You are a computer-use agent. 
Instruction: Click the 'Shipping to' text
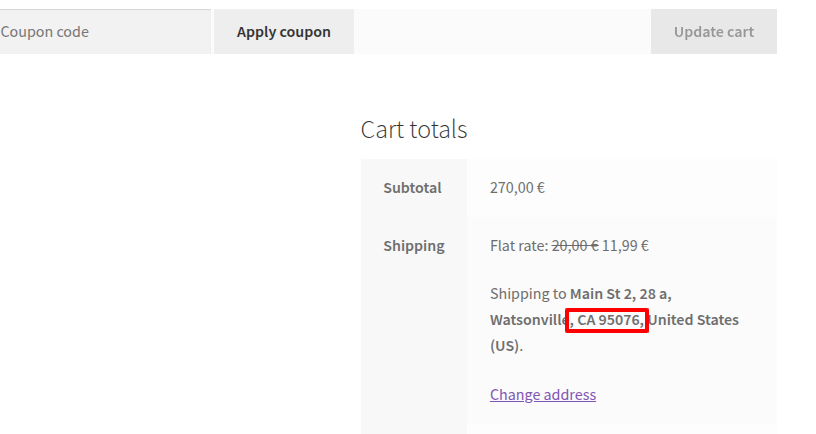[528, 294]
